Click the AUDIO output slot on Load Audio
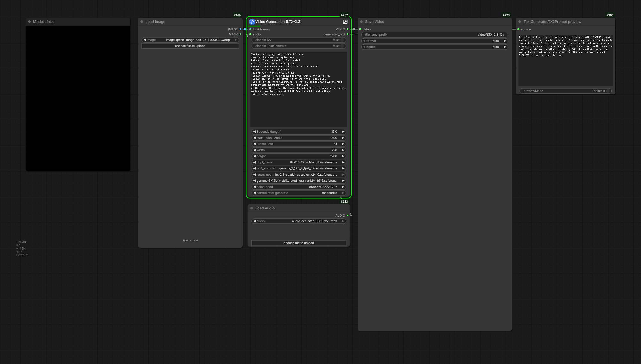This screenshot has width=641, height=364. click(348, 215)
